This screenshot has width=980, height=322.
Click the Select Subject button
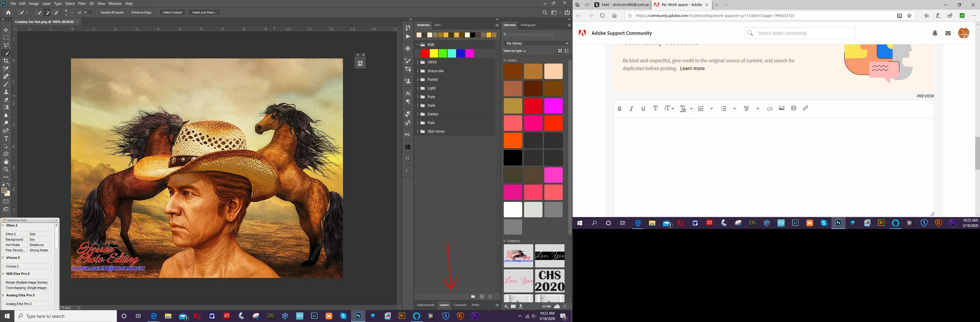(172, 13)
